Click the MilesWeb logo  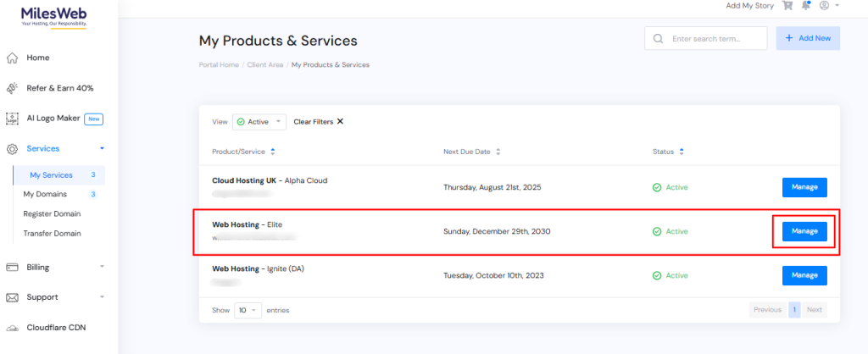pyautogui.click(x=53, y=18)
